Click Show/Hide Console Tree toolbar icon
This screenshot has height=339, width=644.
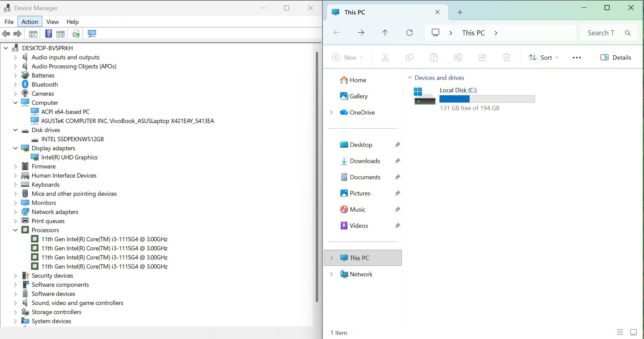pyautogui.click(x=33, y=34)
